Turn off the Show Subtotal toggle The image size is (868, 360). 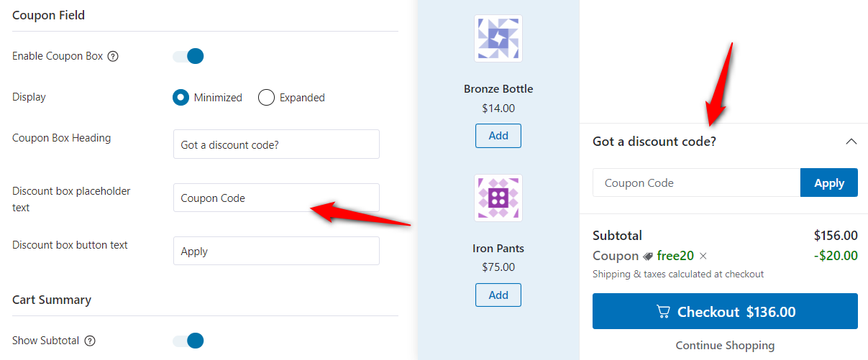(x=188, y=341)
